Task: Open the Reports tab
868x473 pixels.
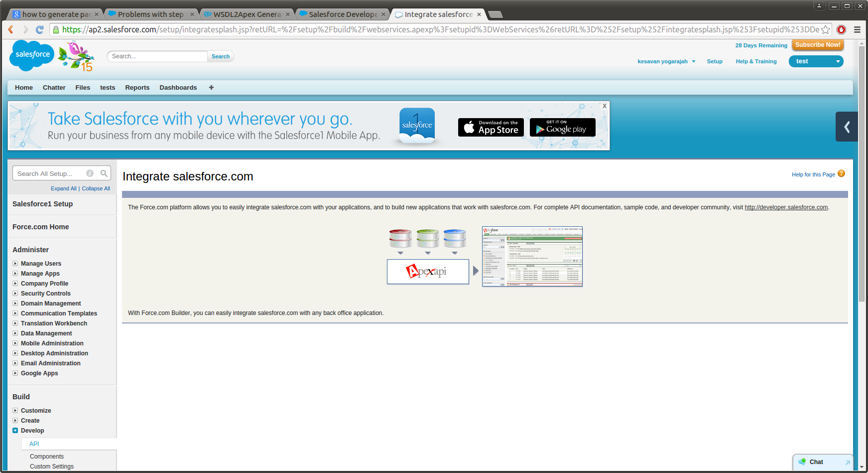Action: (x=137, y=88)
